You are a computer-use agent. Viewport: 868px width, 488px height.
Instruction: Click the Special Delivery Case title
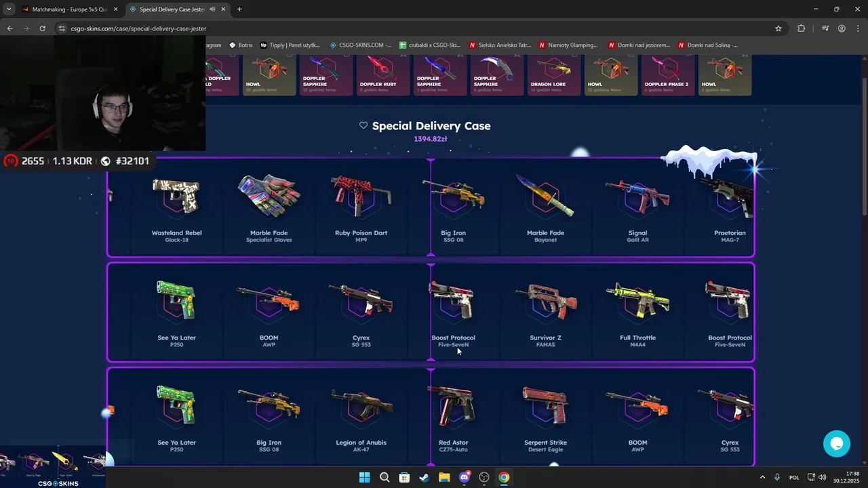tap(431, 125)
